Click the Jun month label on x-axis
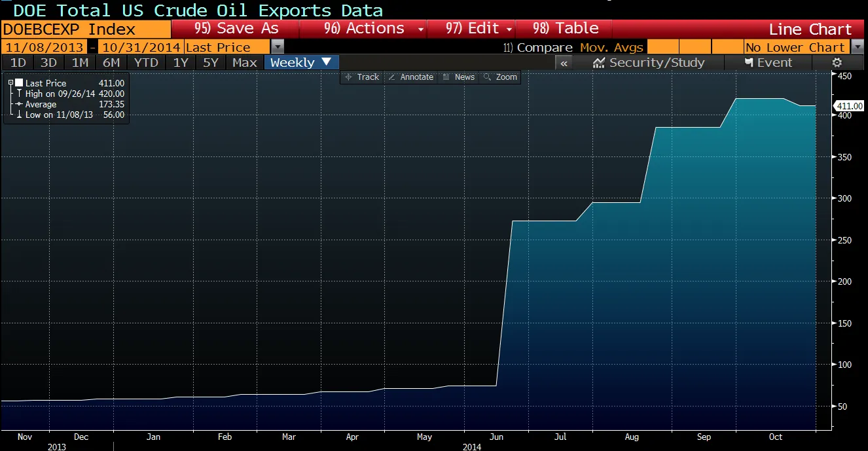 click(x=497, y=437)
